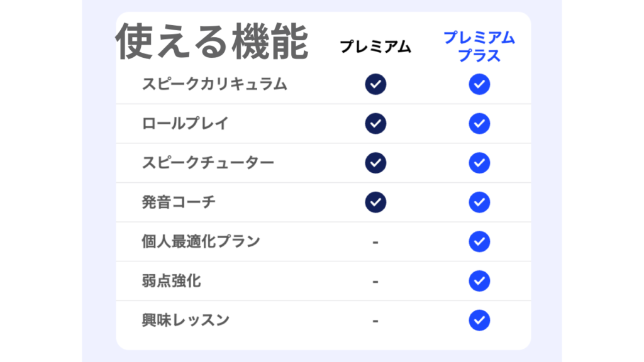Click Premium Plus checkmark for 個人最適化プラン

click(x=479, y=241)
